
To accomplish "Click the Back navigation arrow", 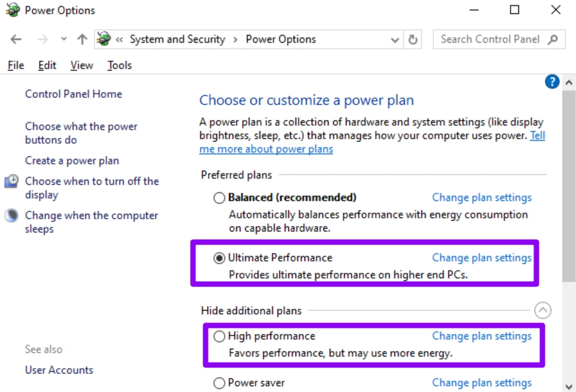I will 16,40.
